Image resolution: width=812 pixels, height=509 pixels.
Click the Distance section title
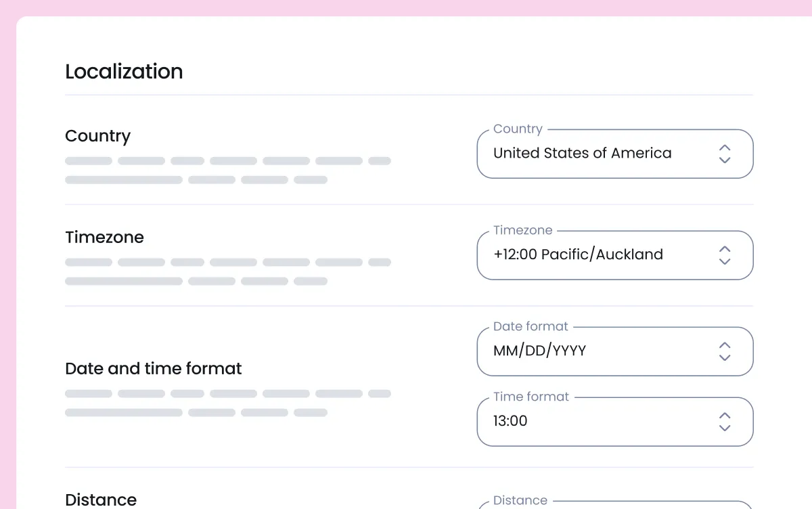(101, 500)
